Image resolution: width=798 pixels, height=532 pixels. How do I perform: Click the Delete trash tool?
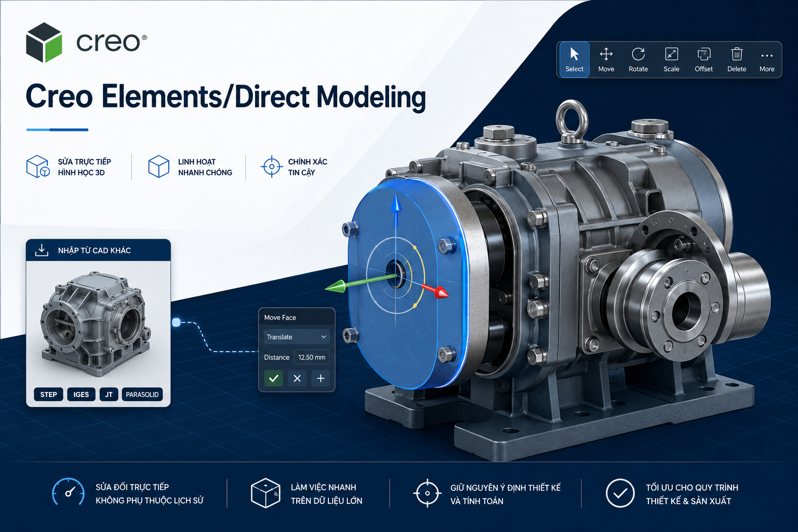(x=737, y=60)
